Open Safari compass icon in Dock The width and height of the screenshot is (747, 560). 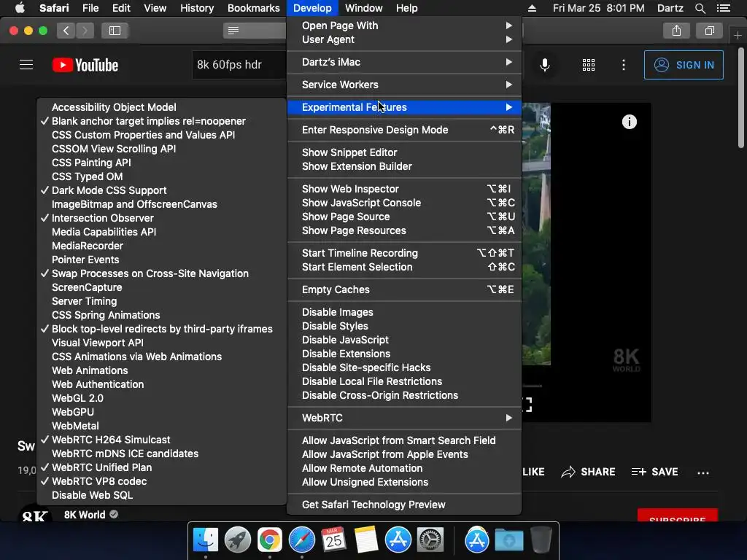pos(301,540)
